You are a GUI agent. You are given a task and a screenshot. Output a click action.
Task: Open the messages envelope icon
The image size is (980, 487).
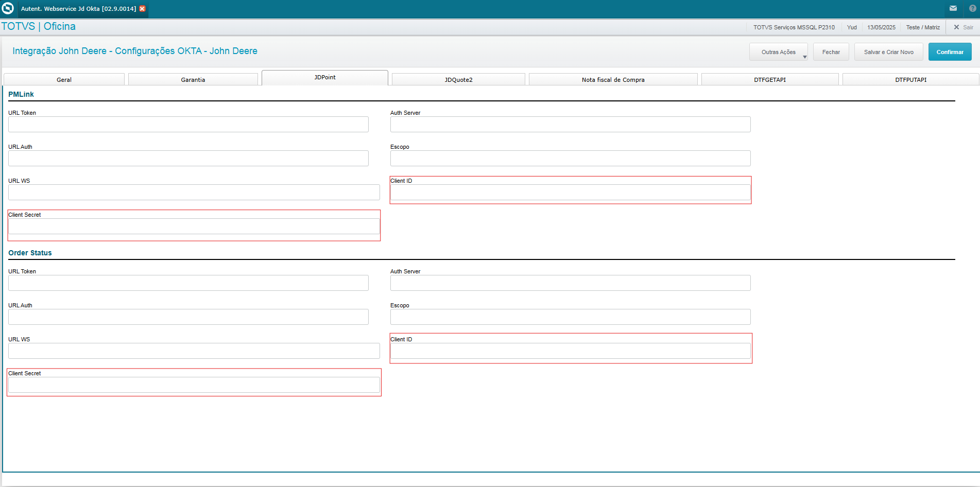tap(953, 8)
